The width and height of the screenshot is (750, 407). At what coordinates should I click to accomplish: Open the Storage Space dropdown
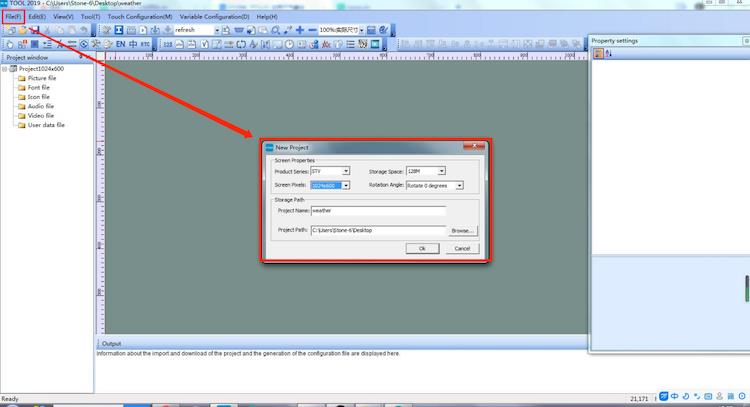[441, 171]
